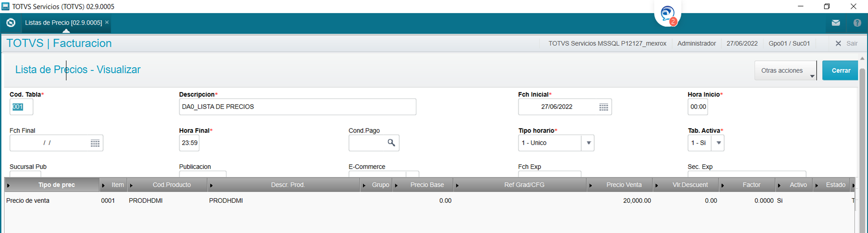Click Precio Venta column header arrow
868x233 pixels.
click(x=590, y=186)
